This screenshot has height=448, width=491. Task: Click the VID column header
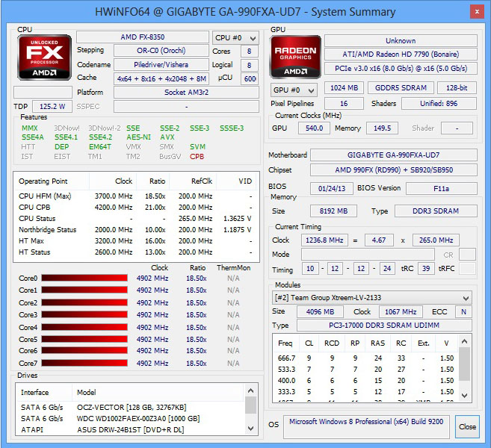pyautogui.click(x=236, y=181)
